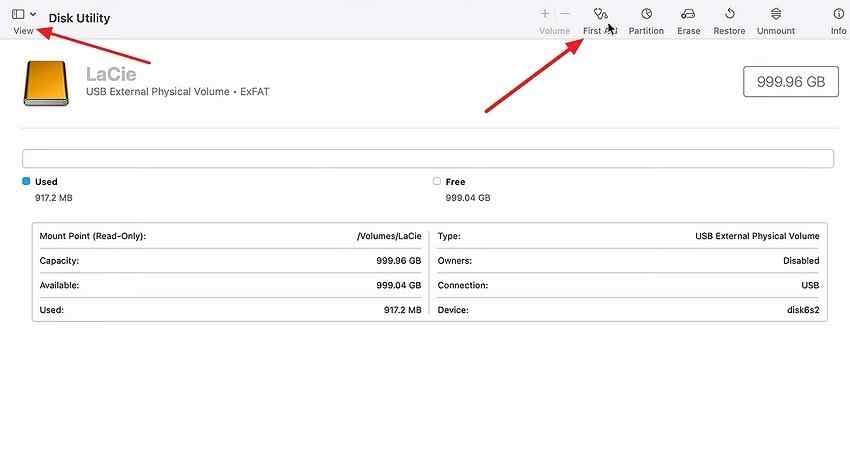Click the blue Used legend swatch
850x451 pixels.
26,181
